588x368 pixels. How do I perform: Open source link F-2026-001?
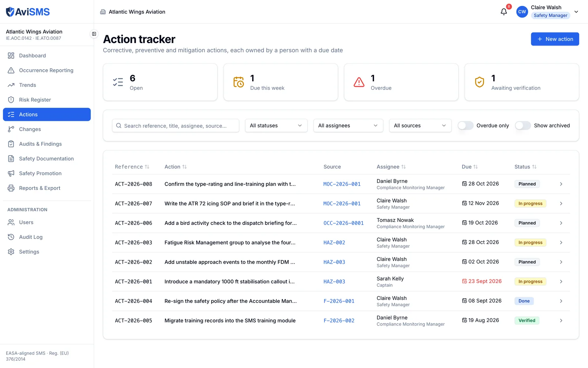point(339,301)
